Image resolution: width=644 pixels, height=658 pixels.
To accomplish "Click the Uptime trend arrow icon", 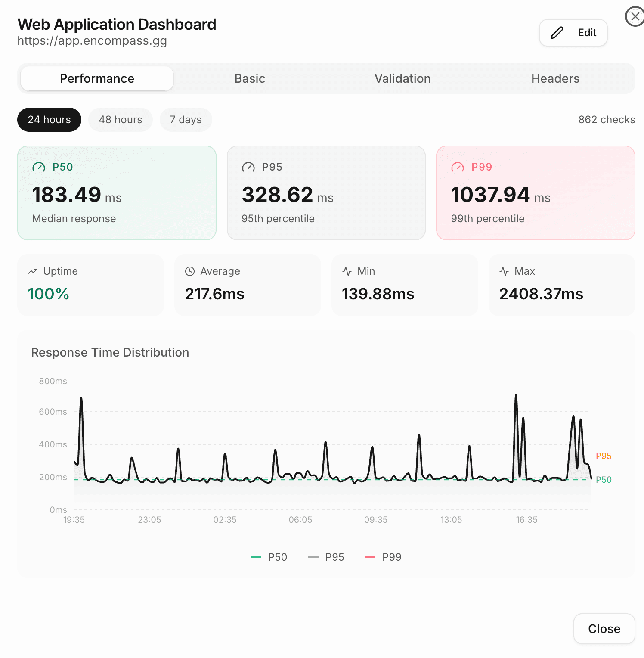I will tap(33, 271).
